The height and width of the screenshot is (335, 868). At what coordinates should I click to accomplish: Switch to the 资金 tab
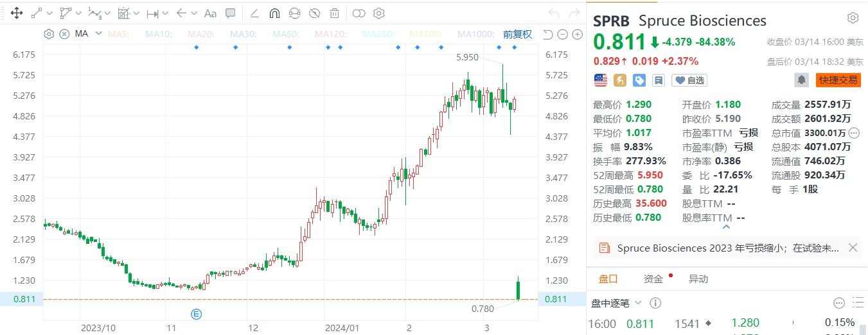[x=653, y=279]
